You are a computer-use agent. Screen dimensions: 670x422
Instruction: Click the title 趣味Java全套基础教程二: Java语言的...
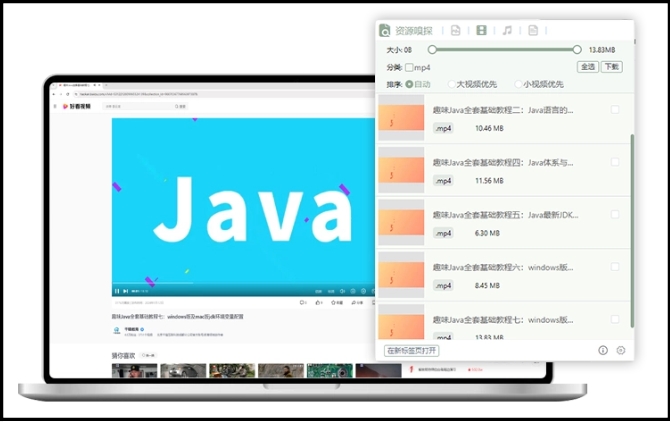click(x=503, y=110)
